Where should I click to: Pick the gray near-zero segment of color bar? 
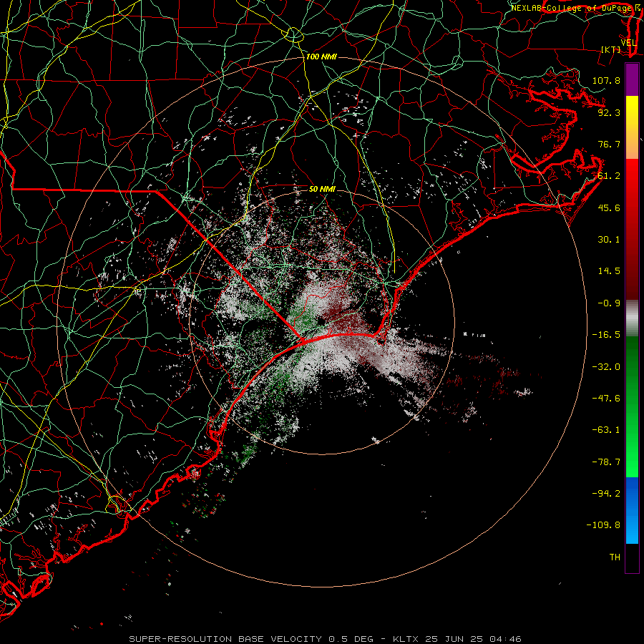[x=632, y=318]
